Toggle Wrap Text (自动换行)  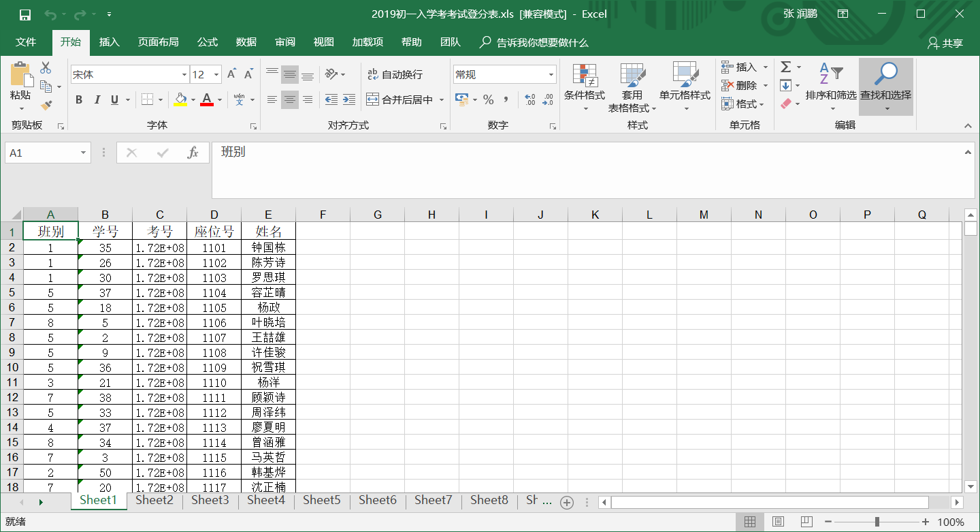click(395, 74)
